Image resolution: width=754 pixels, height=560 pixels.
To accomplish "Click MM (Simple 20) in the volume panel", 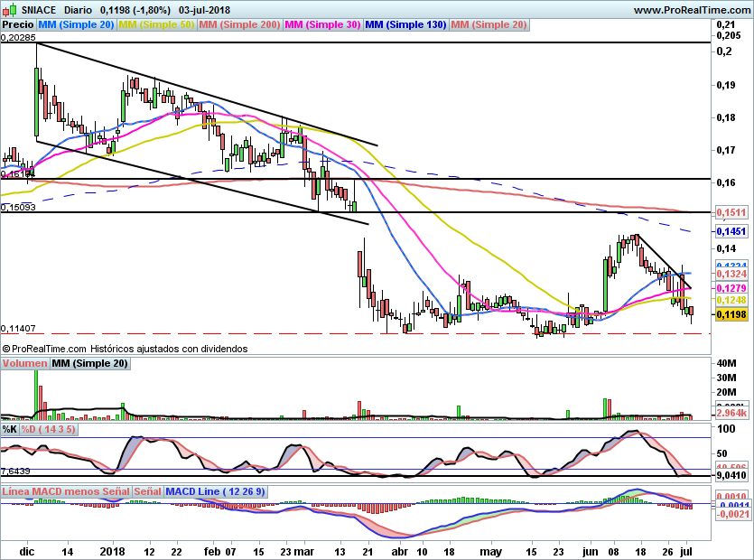I will (x=89, y=363).
